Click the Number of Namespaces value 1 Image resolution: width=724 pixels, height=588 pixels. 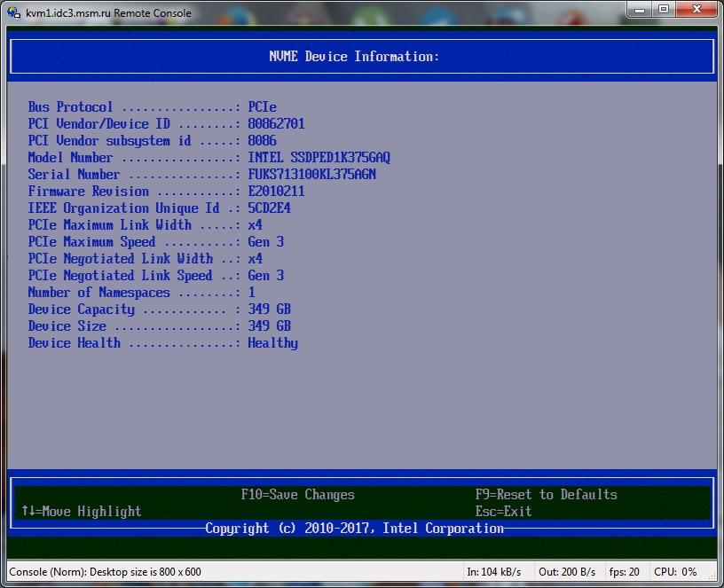coord(252,292)
